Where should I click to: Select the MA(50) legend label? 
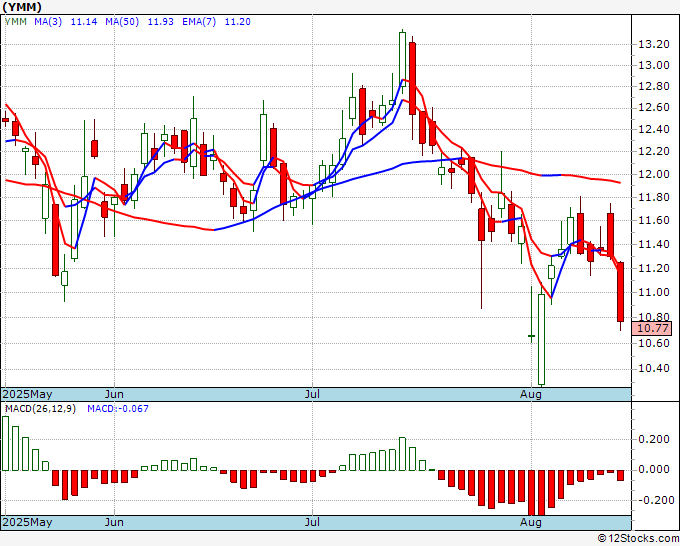(122, 22)
